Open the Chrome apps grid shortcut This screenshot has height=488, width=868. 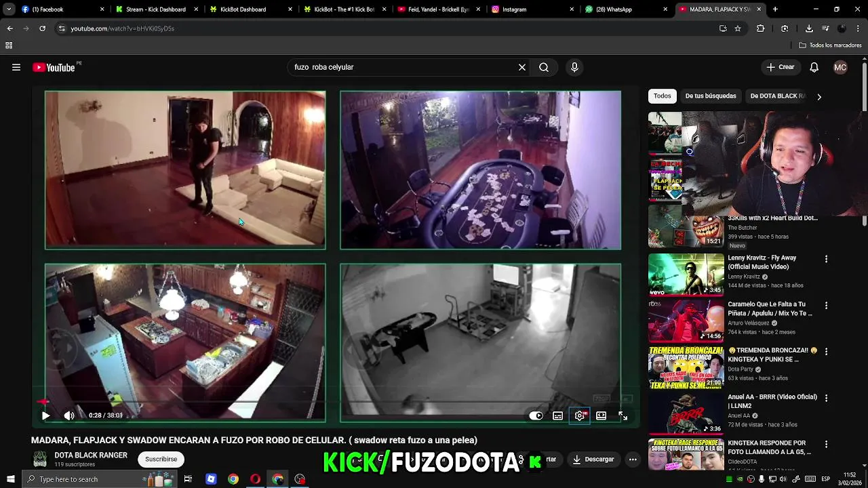9,45
